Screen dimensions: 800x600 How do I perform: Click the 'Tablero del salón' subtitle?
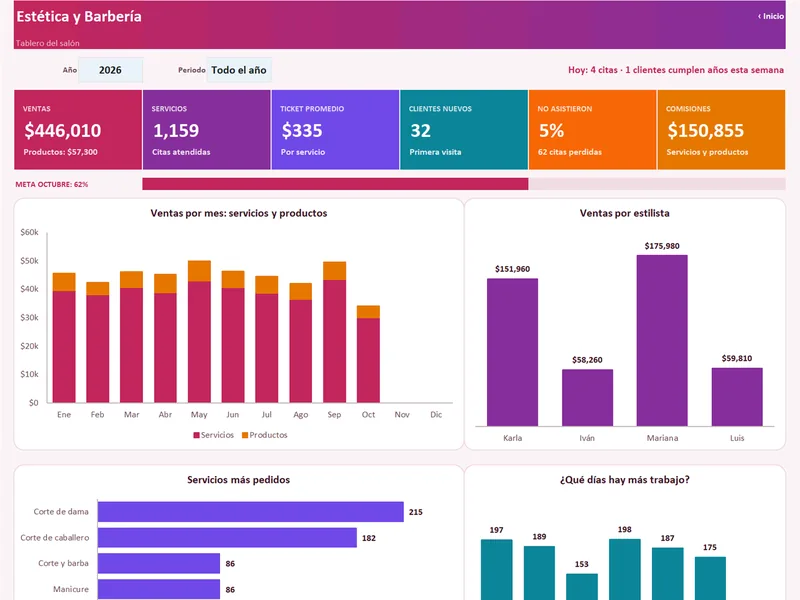tap(47, 43)
